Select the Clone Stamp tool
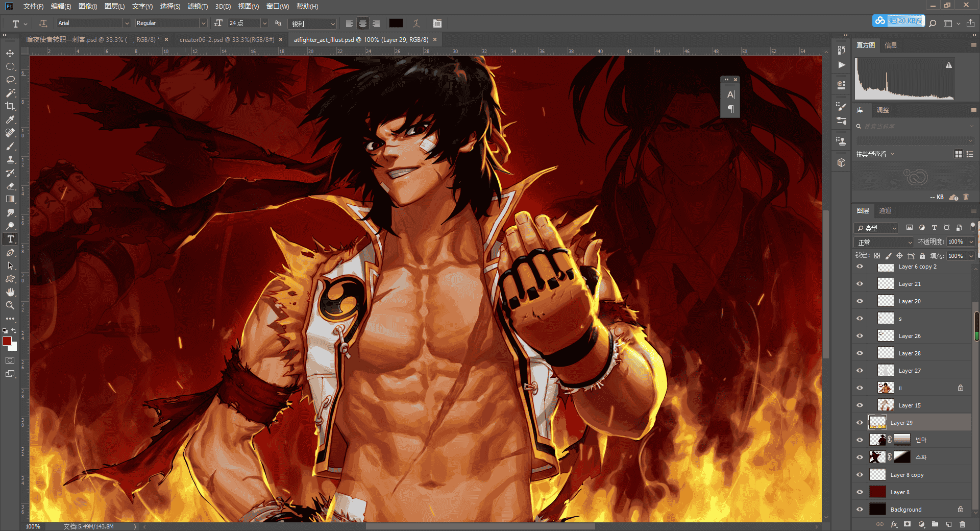The width and height of the screenshot is (980, 531). coord(10,159)
